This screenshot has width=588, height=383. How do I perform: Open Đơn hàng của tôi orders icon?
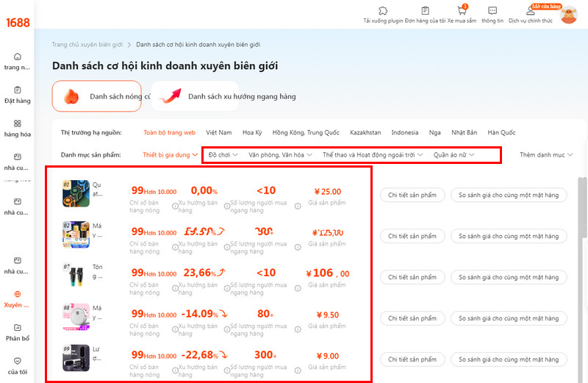425,11
